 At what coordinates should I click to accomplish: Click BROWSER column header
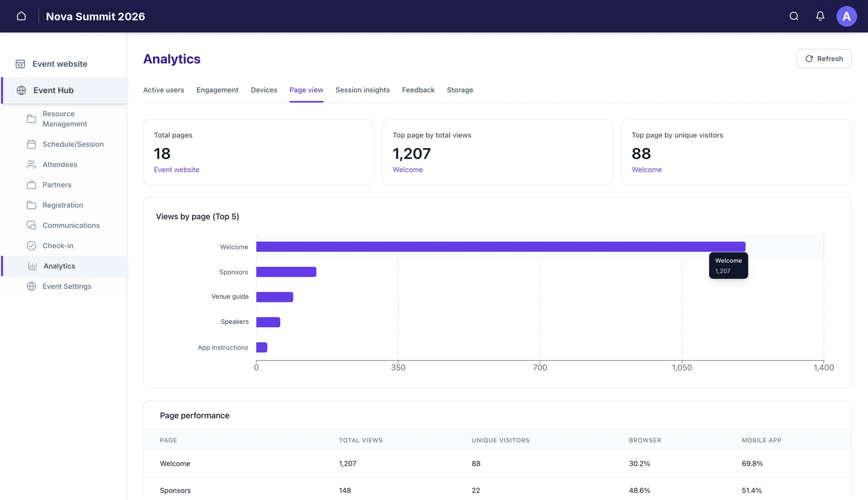[x=645, y=440]
